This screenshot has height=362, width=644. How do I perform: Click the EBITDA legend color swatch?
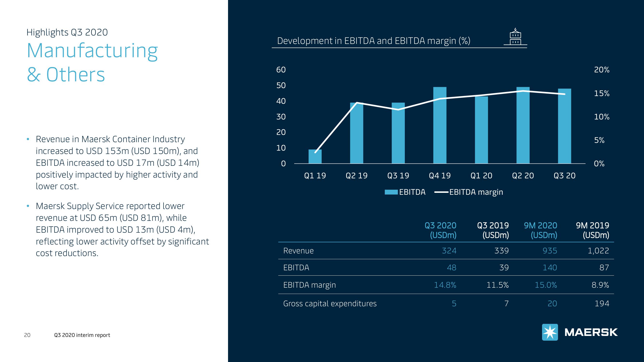tap(391, 192)
